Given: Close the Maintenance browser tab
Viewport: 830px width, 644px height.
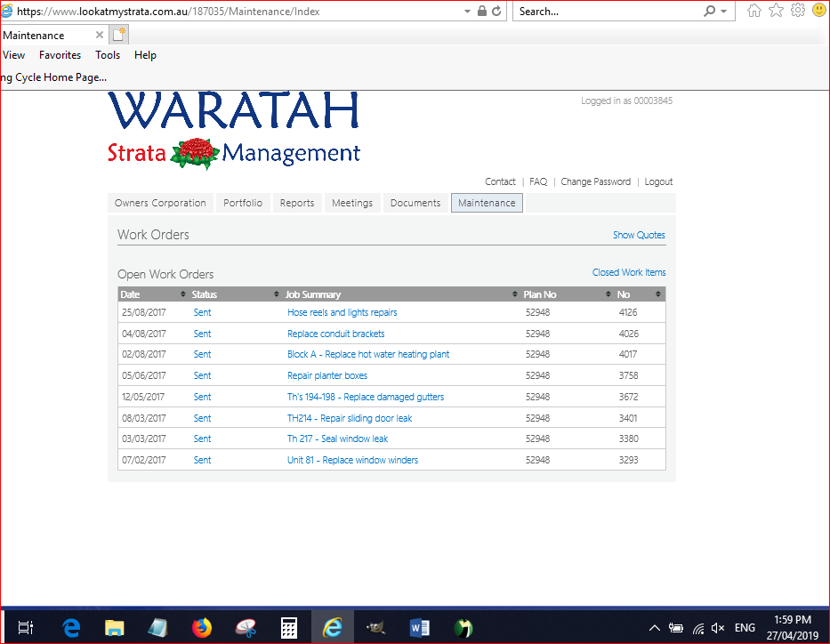Looking at the screenshot, I should click(99, 35).
